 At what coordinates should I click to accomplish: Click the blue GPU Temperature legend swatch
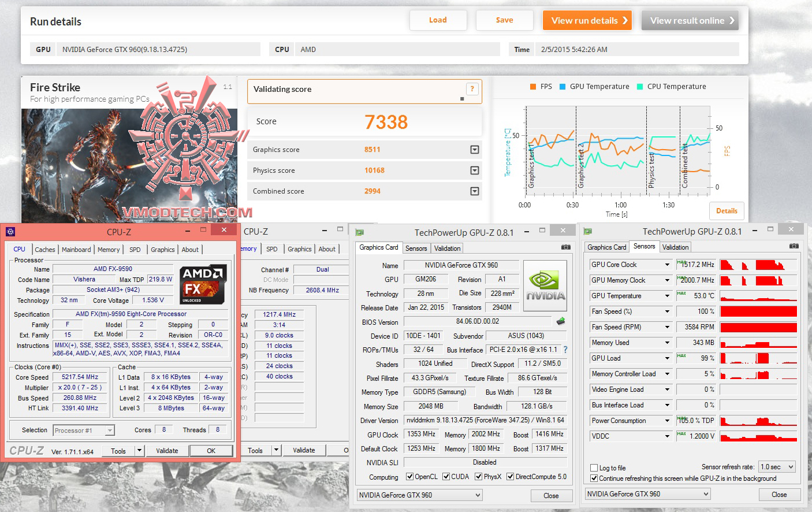click(x=563, y=87)
